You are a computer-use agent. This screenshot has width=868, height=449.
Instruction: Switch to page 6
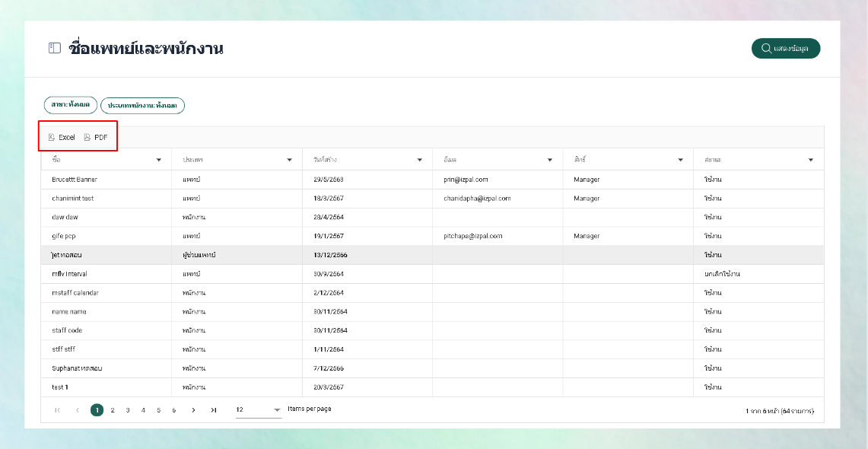pos(173,410)
